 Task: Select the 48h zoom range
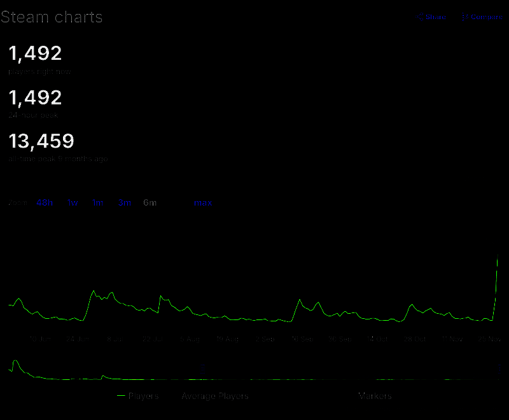(44, 202)
